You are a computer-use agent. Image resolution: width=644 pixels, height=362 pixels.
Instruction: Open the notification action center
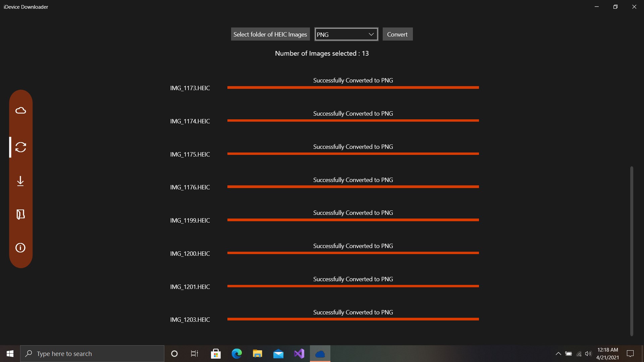coord(630,354)
